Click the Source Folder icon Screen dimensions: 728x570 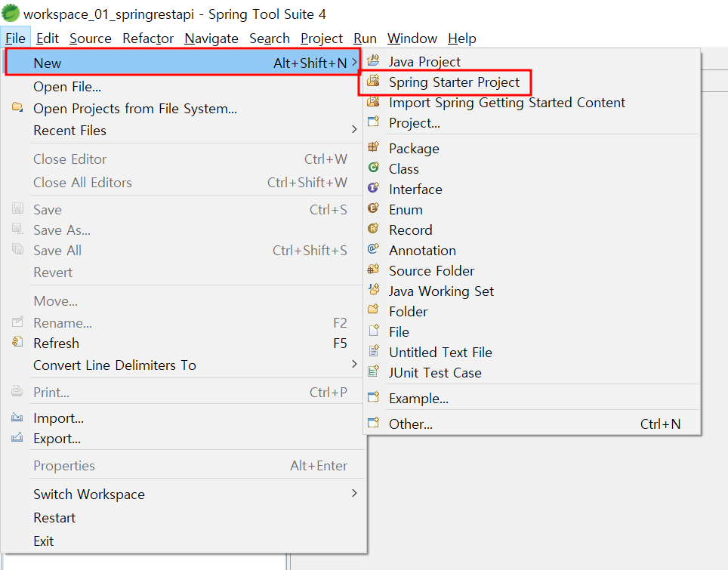[x=374, y=270]
